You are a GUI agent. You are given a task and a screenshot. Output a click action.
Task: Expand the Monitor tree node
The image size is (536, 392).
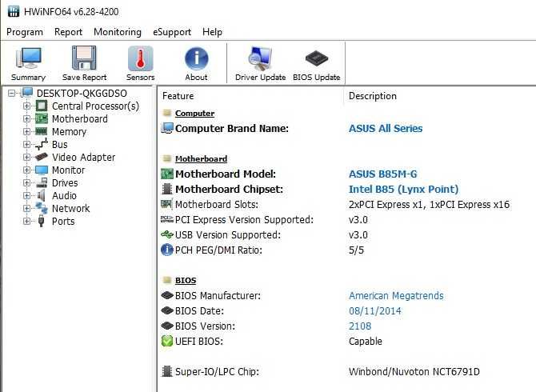pyautogui.click(x=26, y=170)
